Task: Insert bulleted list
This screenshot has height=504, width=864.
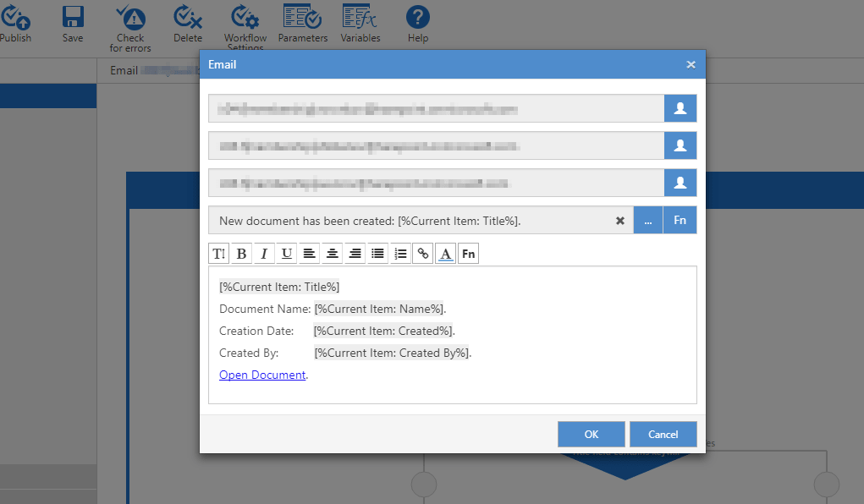Action: 377,254
